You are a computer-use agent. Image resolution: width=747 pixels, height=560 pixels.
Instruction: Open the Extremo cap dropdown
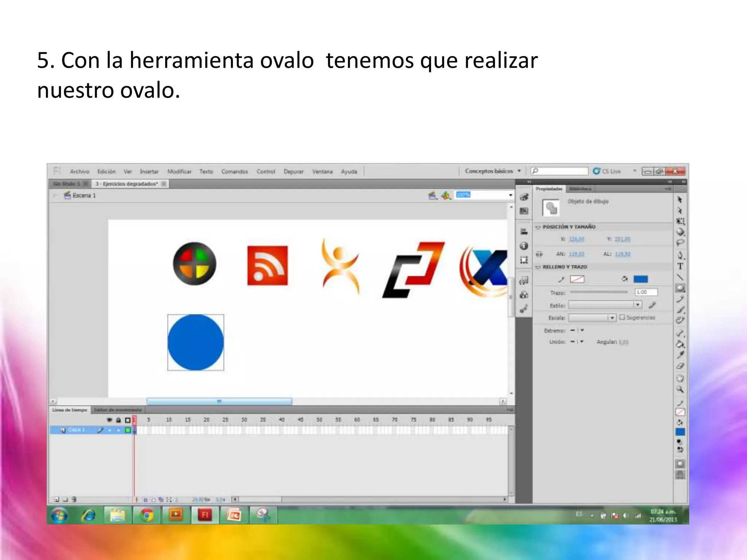click(577, 330)
